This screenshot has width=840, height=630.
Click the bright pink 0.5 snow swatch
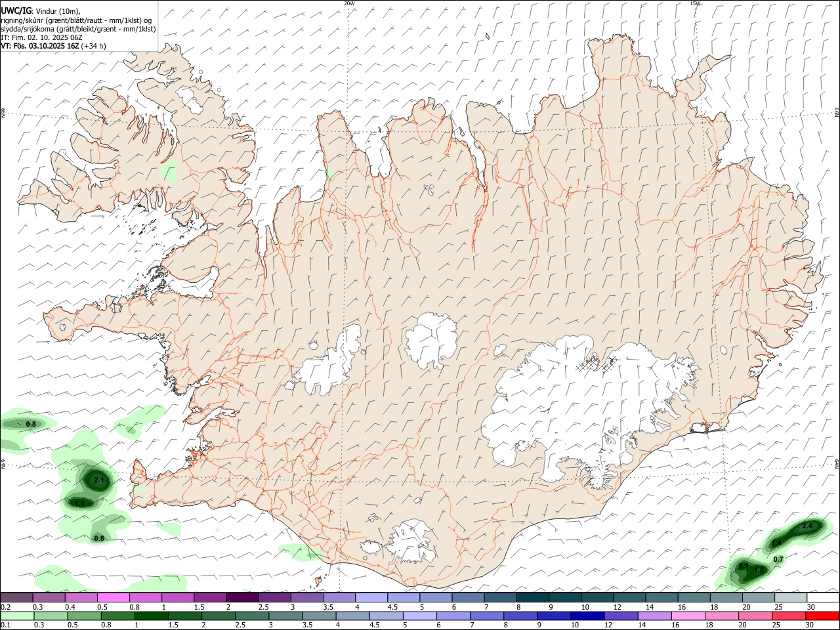coord(114,598)
